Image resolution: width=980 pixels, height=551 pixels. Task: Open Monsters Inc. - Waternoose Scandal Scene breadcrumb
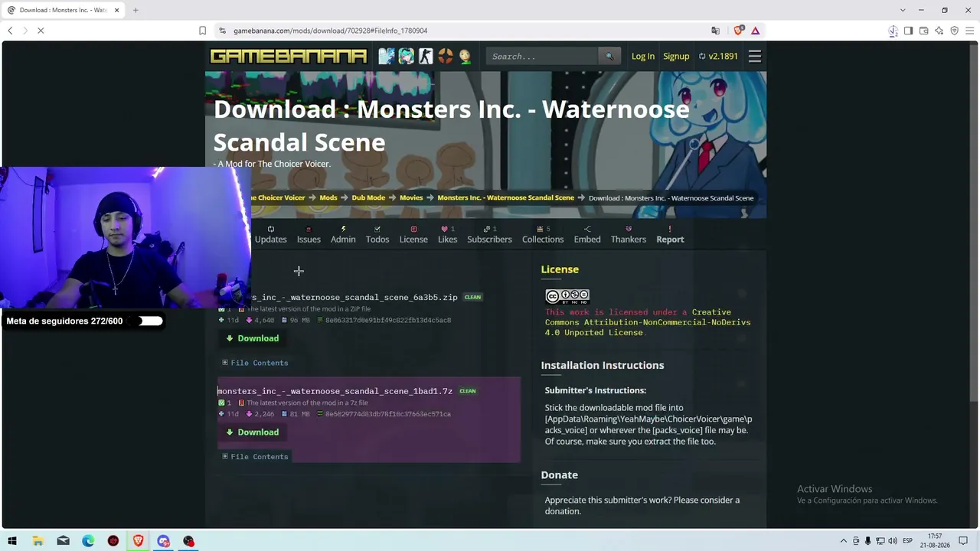[505, 197]
